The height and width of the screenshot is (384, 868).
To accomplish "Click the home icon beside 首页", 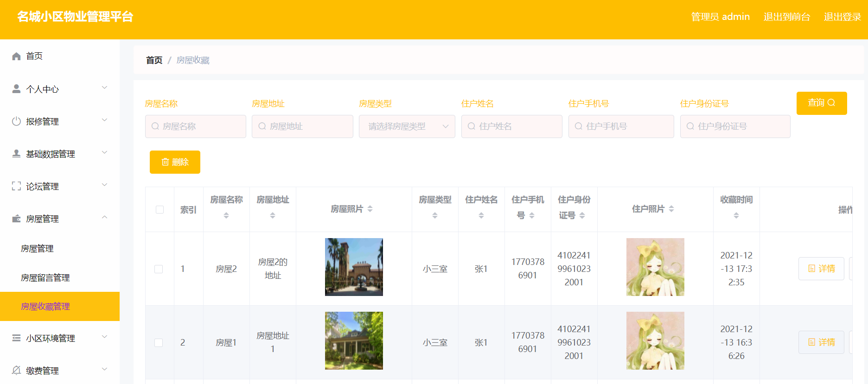I will pyautogui.click(x=16, y=56).
